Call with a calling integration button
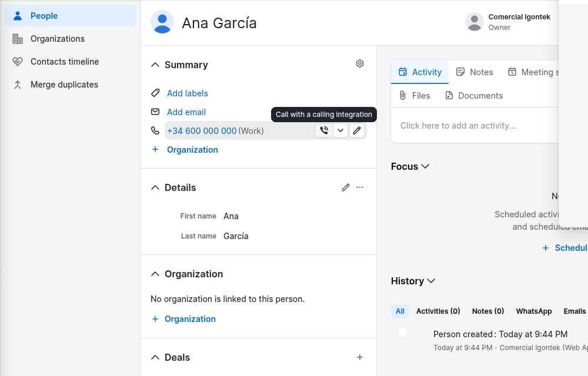Viewport: 588px width, 376px height. (x=324, y=130)
